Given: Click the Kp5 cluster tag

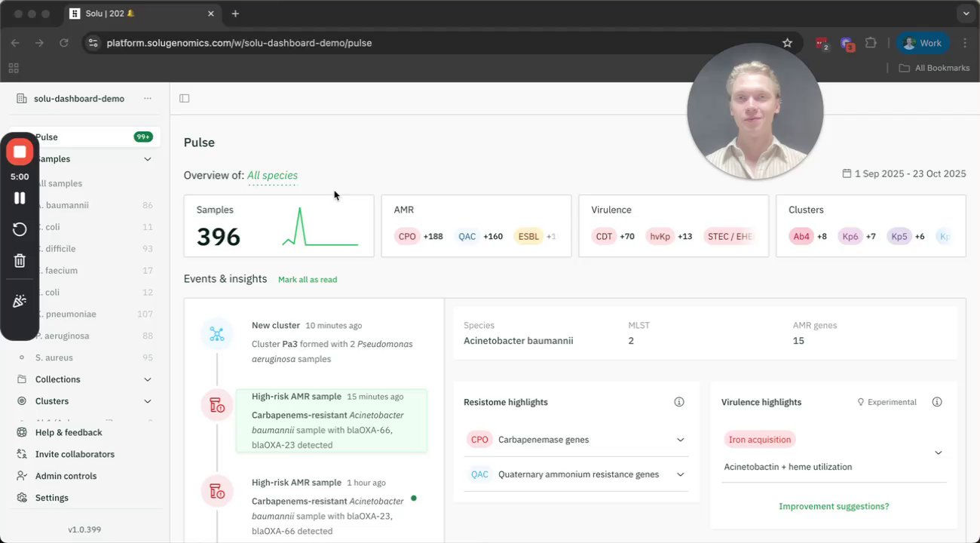Looking at the screenshot, I should pos(899,236).
